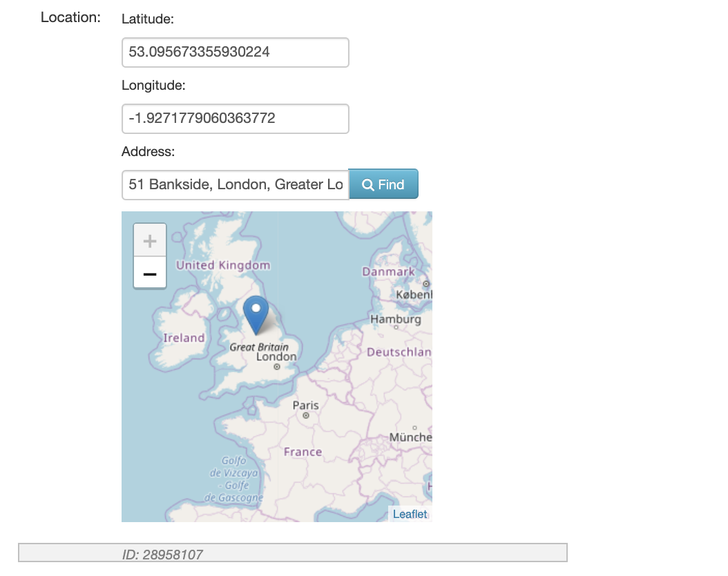
Task: Click the United Kingdom label on map
Action: (x=223, y=265)
